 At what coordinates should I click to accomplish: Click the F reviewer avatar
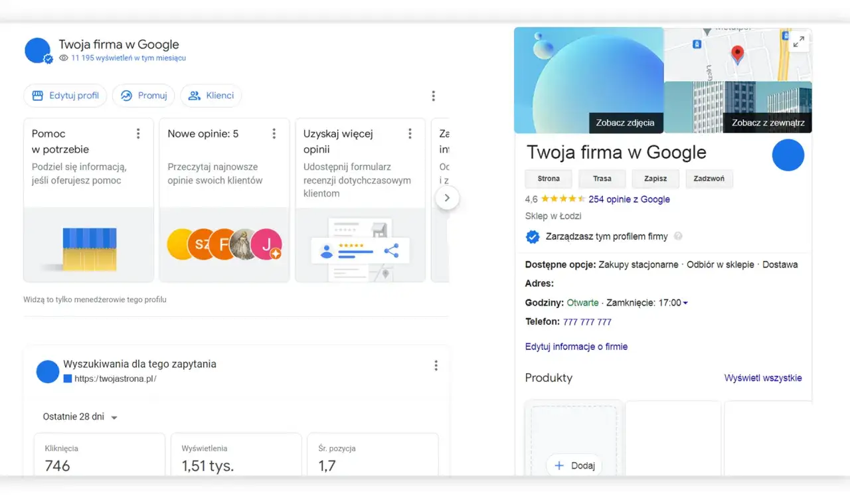(x=224, y=244)
